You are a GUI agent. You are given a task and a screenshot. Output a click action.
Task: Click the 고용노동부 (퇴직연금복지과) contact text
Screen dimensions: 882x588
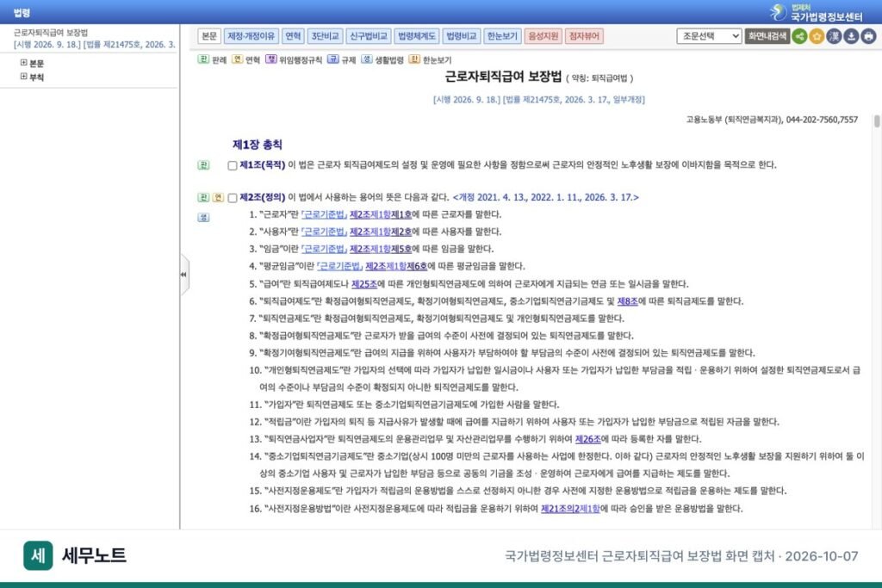tap(772, 120)
